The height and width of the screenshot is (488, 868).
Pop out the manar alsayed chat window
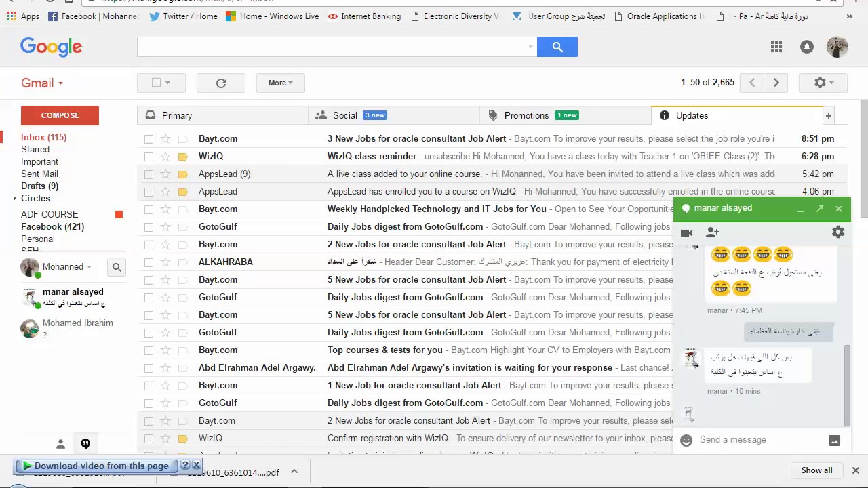(820, 209)
